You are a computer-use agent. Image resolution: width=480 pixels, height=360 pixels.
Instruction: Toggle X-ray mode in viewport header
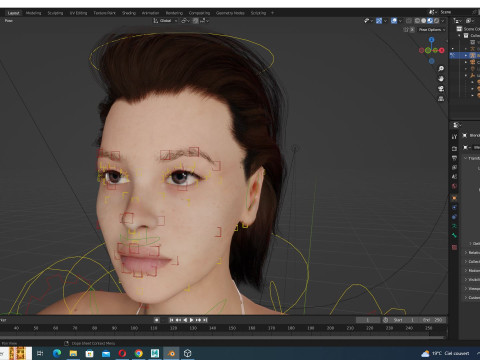click(409, 21)
